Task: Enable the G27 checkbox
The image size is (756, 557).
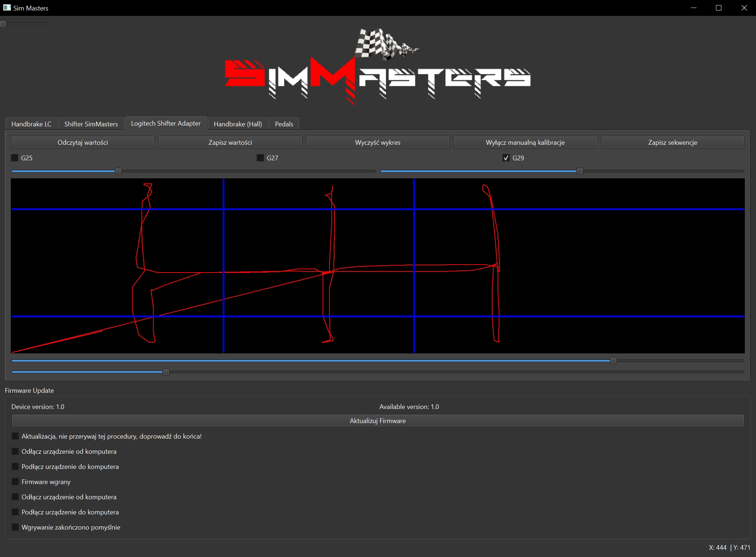Action: [260, 158]
